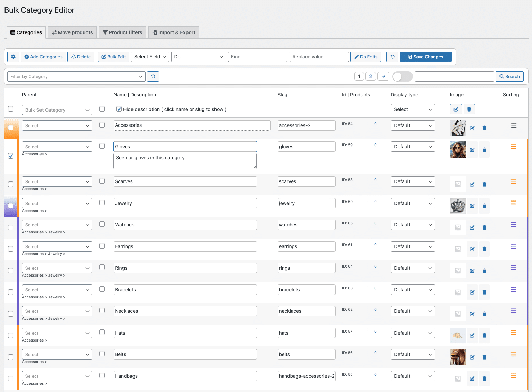
Task: Click the Hats category thumbnail image
Action: click(457, 335)
